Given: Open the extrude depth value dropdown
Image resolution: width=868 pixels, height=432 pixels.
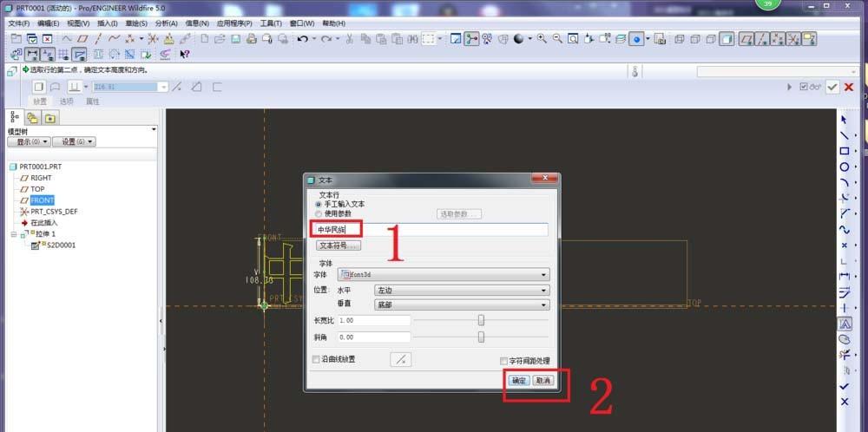Looking at the screenshot, I should [163, 87].
